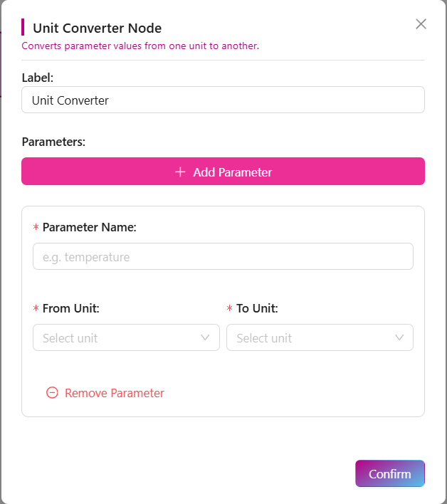Click the To Unit chevron arrow
447x504 pixels.
[x=399, y=337]
